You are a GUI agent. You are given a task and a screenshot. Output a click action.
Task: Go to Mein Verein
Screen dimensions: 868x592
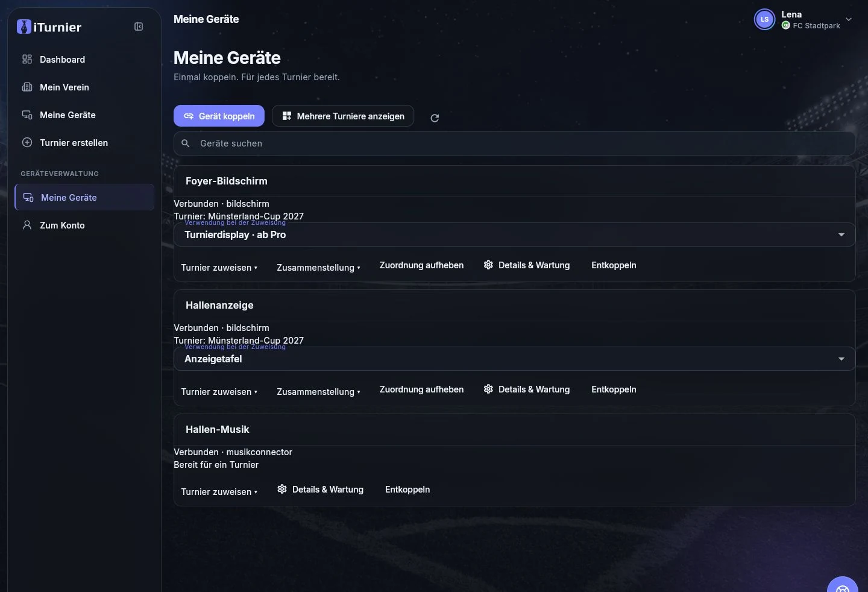pyautogui.click(x=84, y=87)
